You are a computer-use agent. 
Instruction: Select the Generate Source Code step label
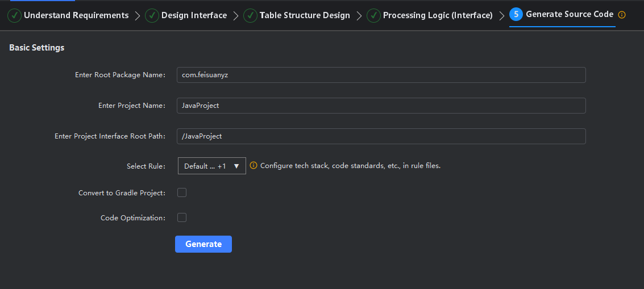[570, 15]
